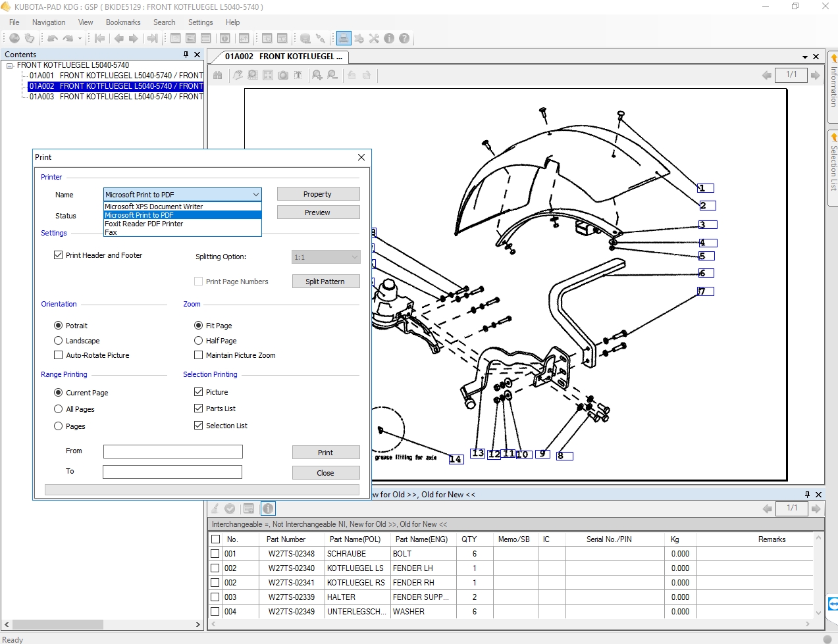
Task: Click the binoculars find icon
Action: [x=217, y=75]
